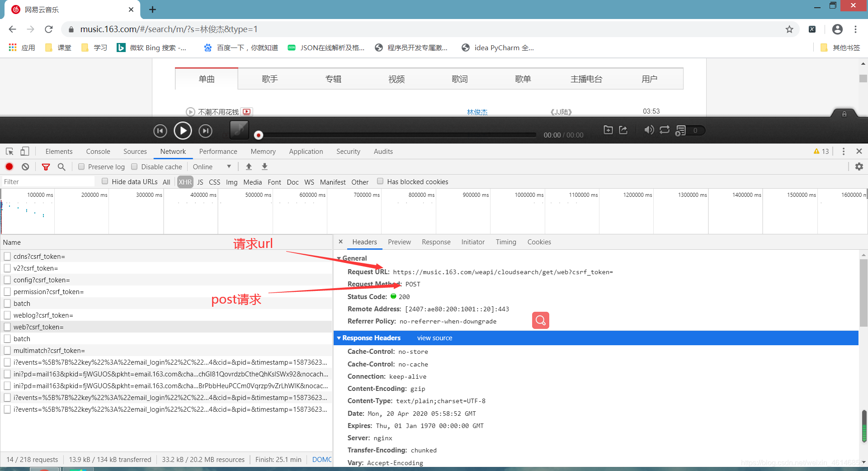
Task: Open the 应用 apps bookmark
Action: 22,48
